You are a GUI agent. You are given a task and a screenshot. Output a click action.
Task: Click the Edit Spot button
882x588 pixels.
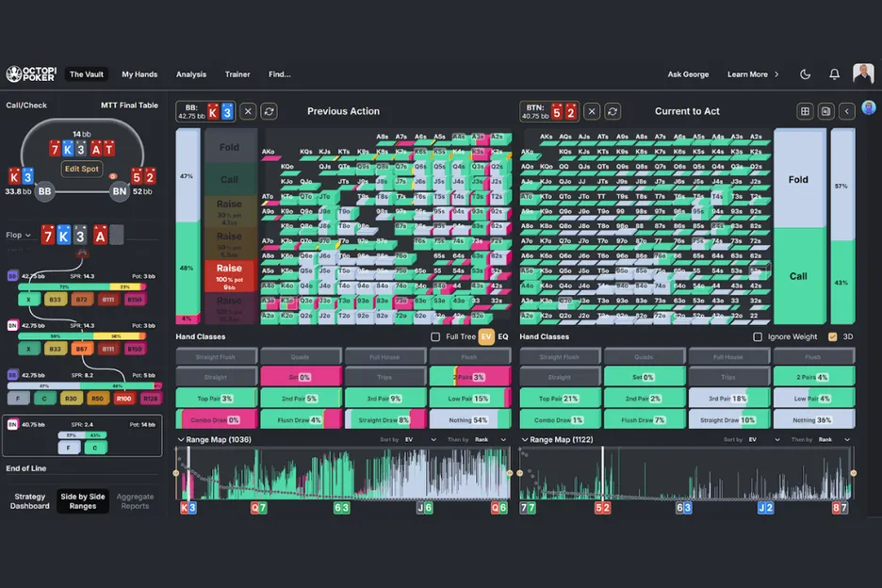81,170
